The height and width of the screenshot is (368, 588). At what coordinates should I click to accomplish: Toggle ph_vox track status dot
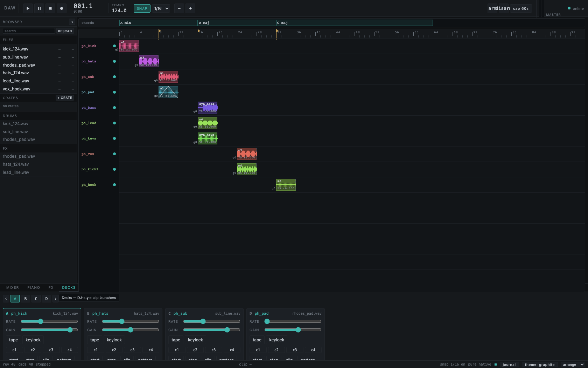[114, 154]
